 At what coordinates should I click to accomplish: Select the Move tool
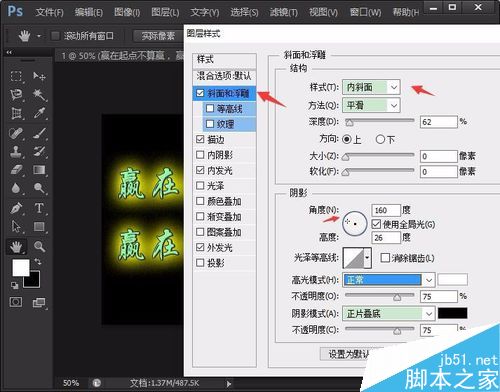39,76
